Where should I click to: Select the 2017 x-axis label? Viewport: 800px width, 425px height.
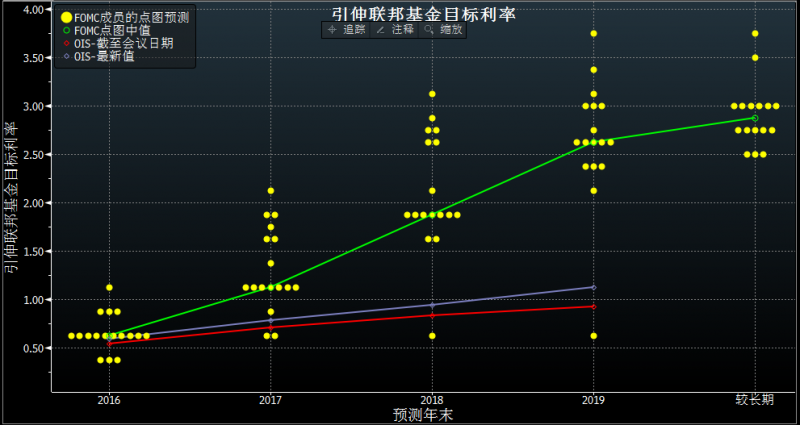(270, 400)
